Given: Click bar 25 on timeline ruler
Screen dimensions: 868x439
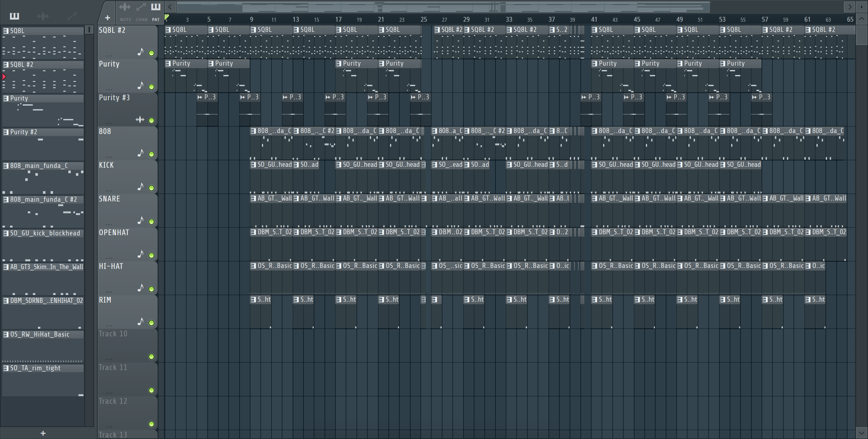Looking at the screenshot, I should pos(424,19).
